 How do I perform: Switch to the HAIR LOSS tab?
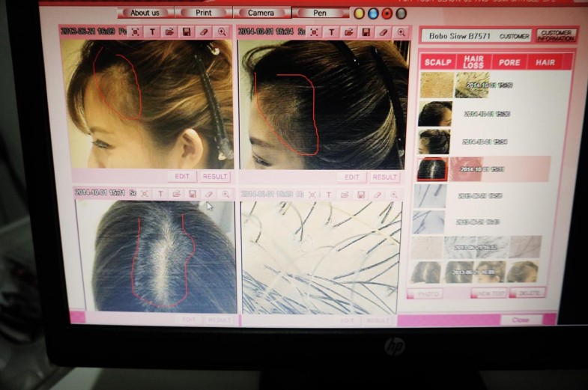[473, 62]
